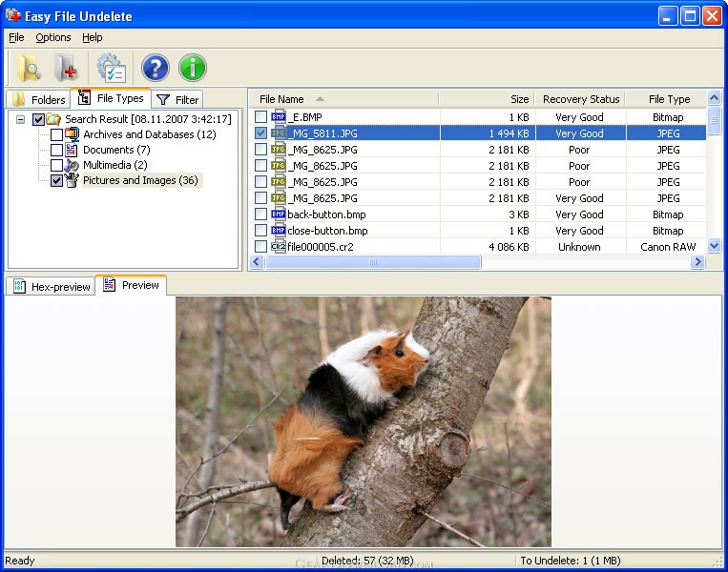Viewport: 728px width, 572px height.
Task: Open the options gear checklist icon
Action: [112, 68]
